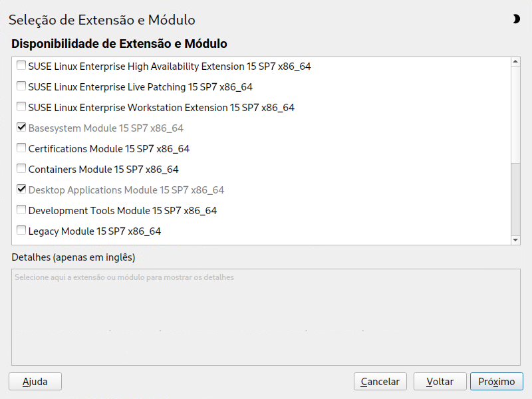
Task: Check the Live Patching 15 SP7 option
Action: pyautogui.click(x=21, y=86)
